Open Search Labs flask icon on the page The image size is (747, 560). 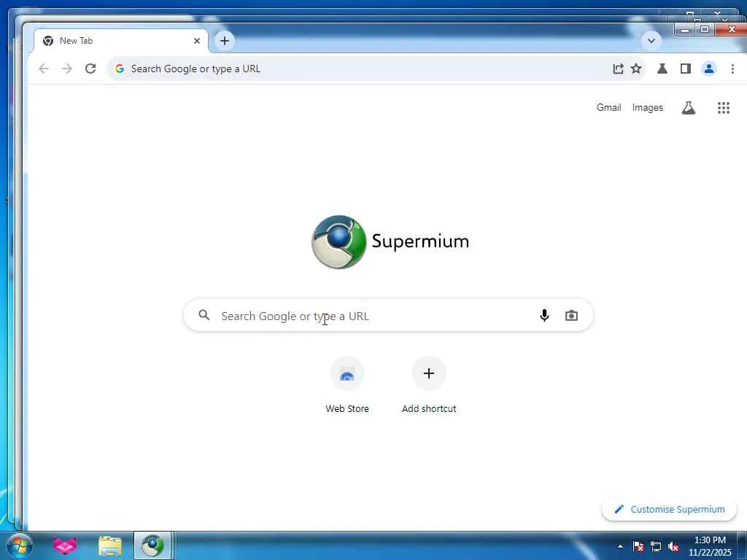click(689, 108)
